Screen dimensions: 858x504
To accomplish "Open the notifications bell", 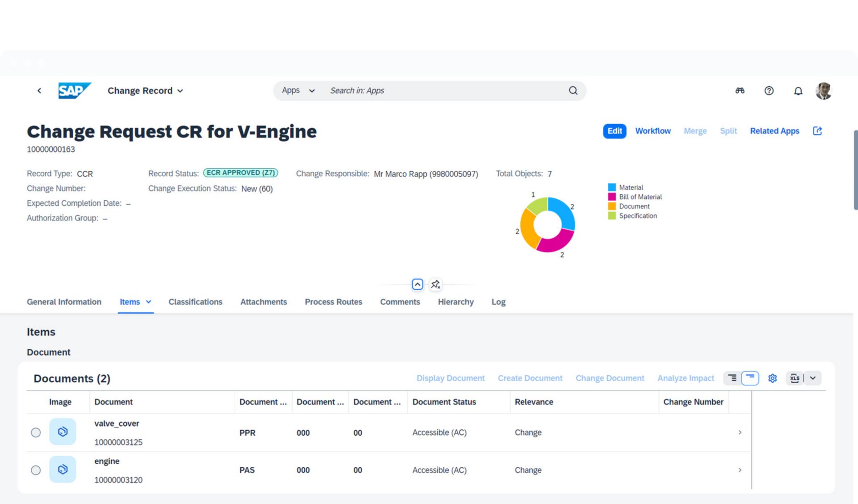I will click(798, 91).
